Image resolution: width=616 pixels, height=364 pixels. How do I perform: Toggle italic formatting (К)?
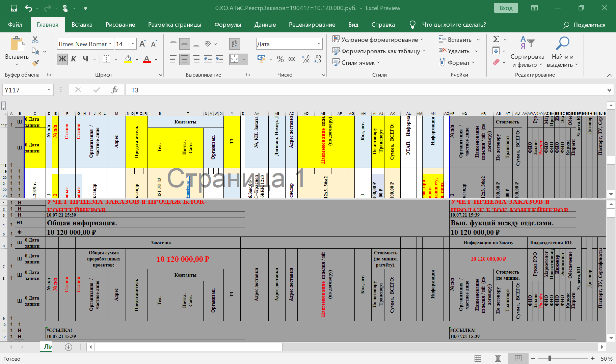click(74, 59)
